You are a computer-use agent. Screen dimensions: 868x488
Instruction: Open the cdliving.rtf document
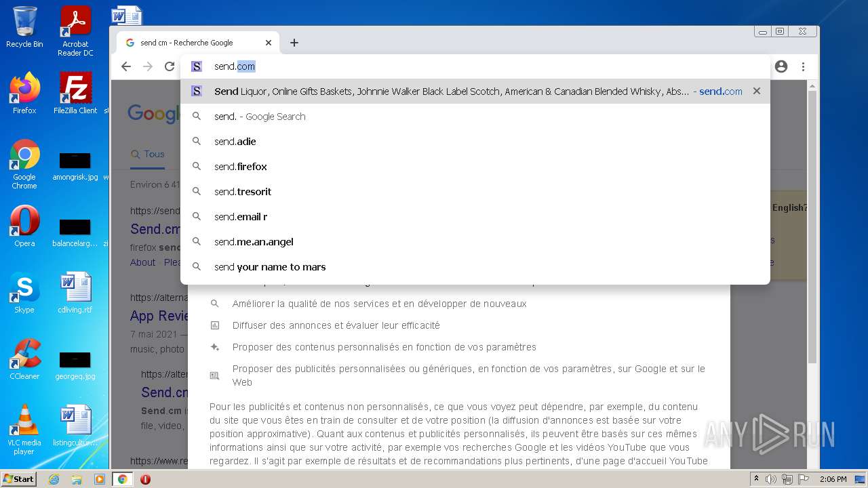[75, 293]
